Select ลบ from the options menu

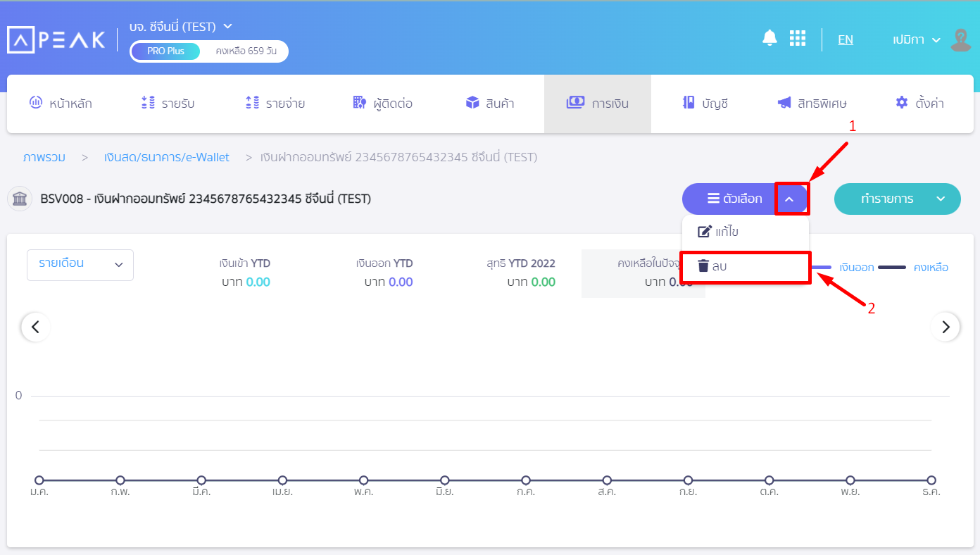(x=746, y=267)
